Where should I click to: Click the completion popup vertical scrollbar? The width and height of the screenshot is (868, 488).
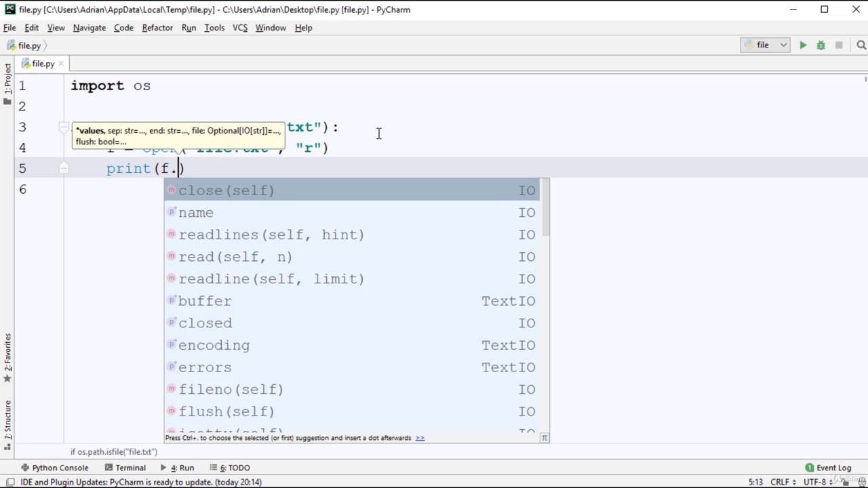coord(546,208)
